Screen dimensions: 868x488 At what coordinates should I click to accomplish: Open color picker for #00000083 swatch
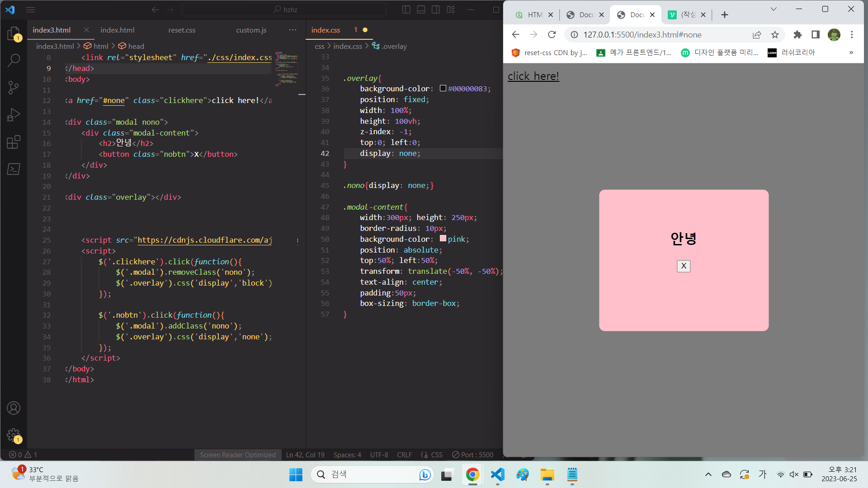[x=443, y=89]
